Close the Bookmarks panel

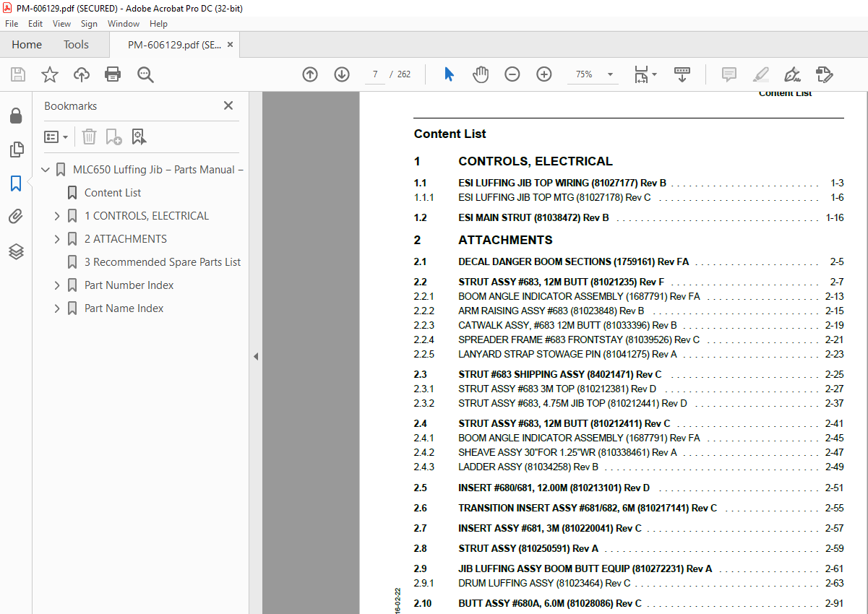(228, 105)
